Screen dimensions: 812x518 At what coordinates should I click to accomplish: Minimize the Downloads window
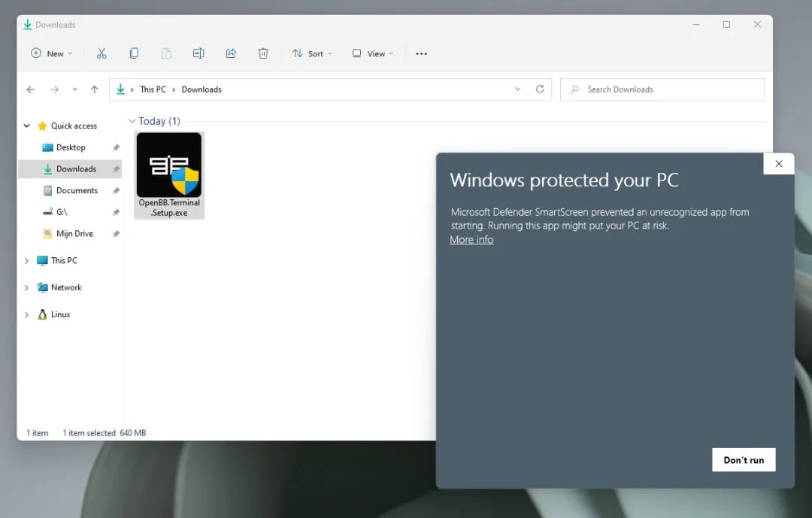click(696, 24)
